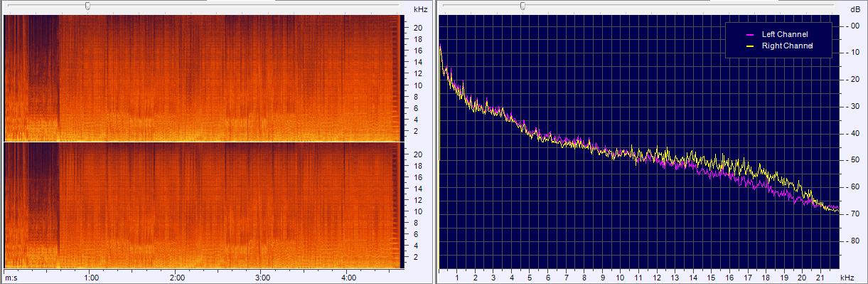Click the frequency analysis slider thumb
Image resolution: width=868 pixels, height=284 pixels.
[x=523, y=6]
